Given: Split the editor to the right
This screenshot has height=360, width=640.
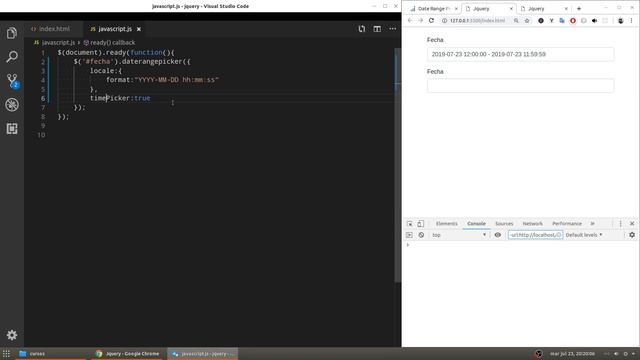Looking at the screenshot, I should coord(377,29).
